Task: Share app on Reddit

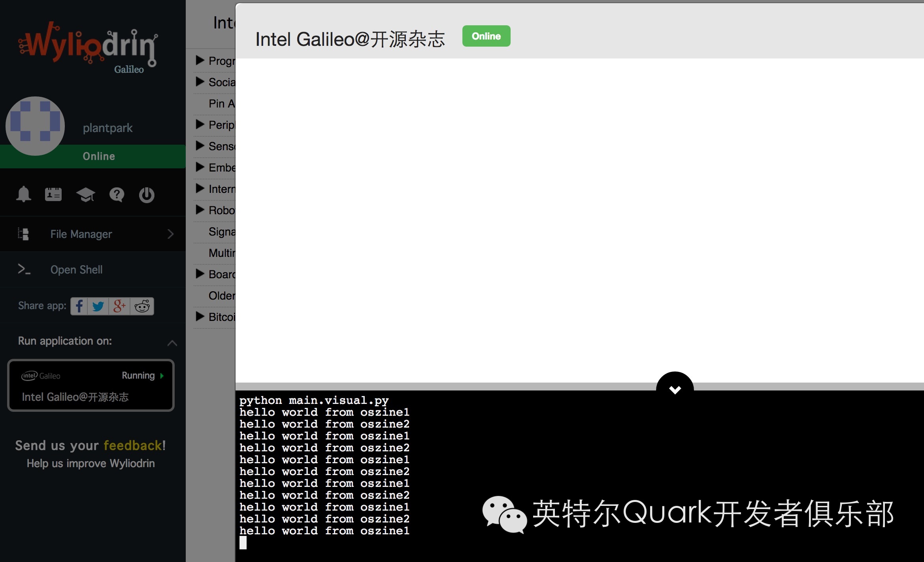Action: tap(142, 306)
